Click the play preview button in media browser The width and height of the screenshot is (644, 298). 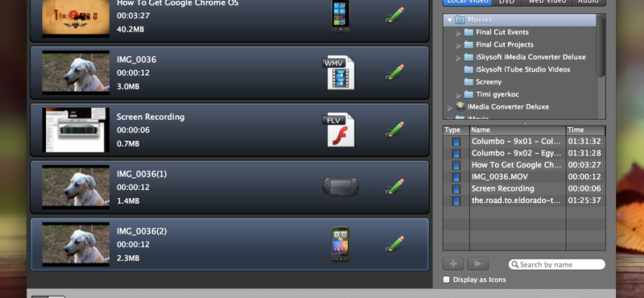478,263
